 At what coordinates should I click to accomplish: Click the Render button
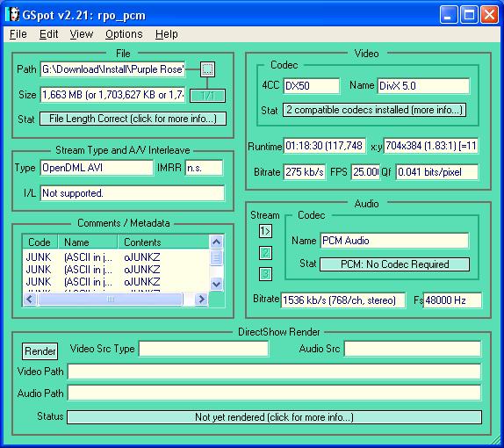40,351
